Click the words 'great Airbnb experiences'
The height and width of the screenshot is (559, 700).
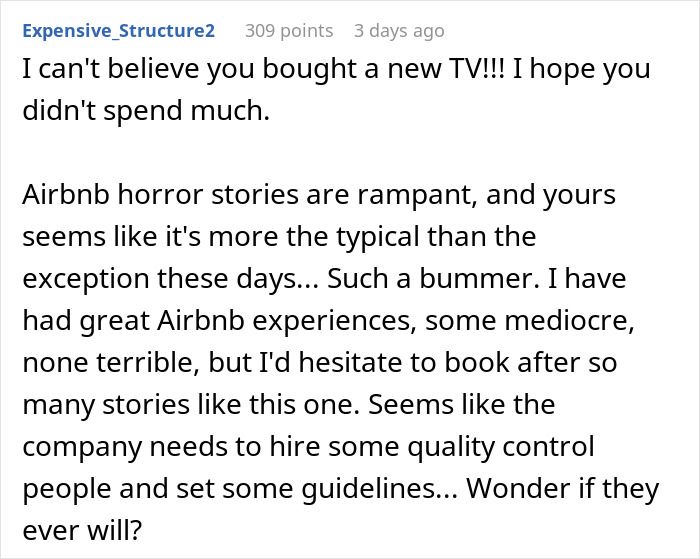[x=244, y=321]
